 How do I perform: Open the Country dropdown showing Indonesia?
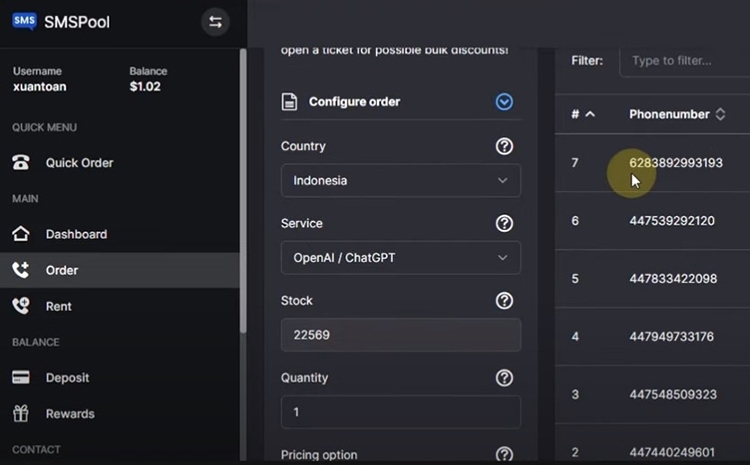[x=400, y=181]
